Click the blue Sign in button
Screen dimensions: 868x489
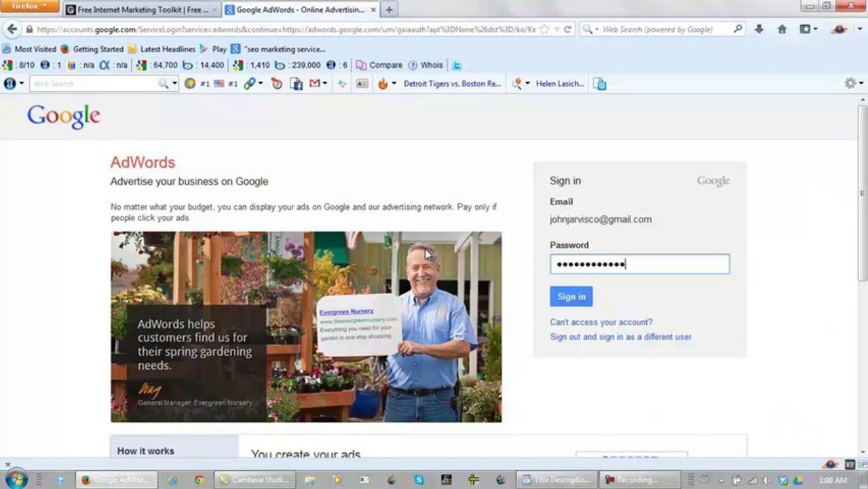pyautogui.click(x=571, y=296)
